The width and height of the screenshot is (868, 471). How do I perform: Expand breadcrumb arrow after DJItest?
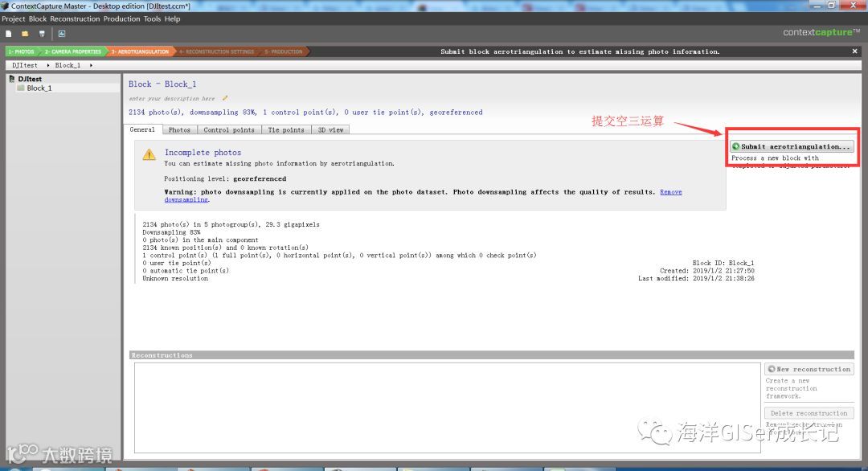click(x=47, y=65)
